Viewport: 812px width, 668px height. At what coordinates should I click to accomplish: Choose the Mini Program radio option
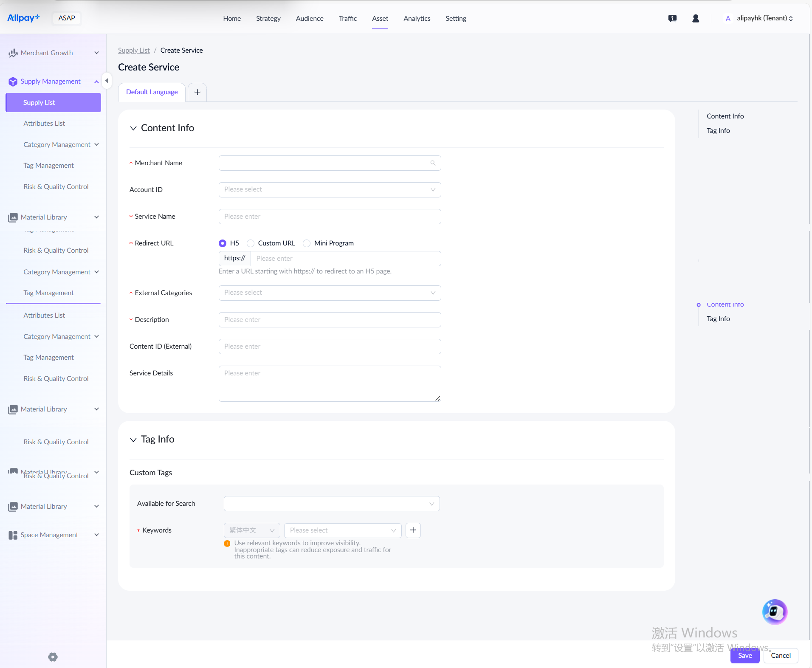(x=307, y=243)
